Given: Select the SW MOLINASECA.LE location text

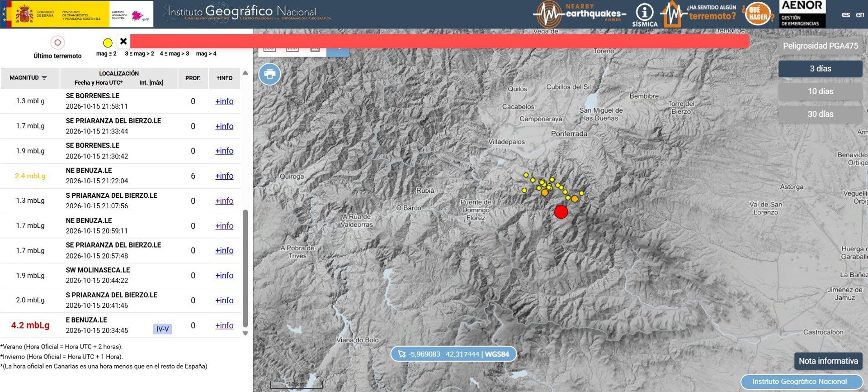Looking at the screenshot, I should coord(98,270).
